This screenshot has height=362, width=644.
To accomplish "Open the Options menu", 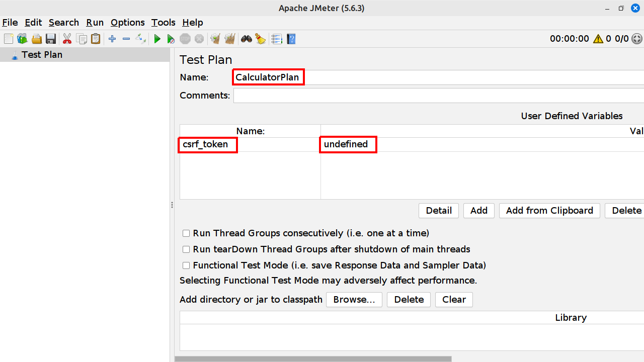I will coord(128,22).
